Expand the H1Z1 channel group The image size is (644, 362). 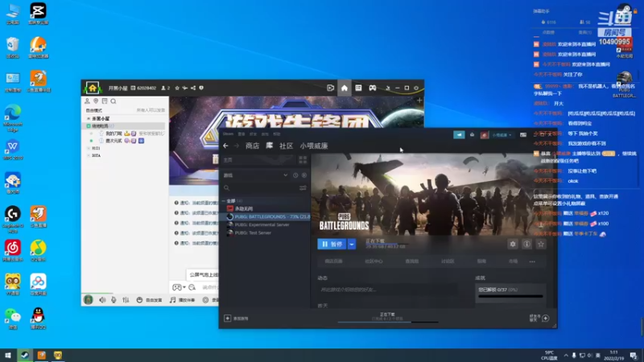[x=89, y=148]
